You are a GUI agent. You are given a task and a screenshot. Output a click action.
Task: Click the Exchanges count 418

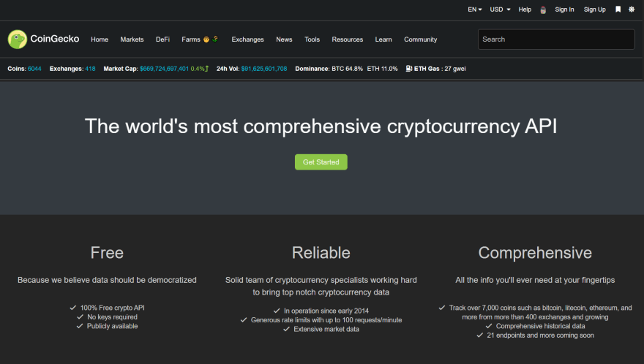click(x=90, y=69)
